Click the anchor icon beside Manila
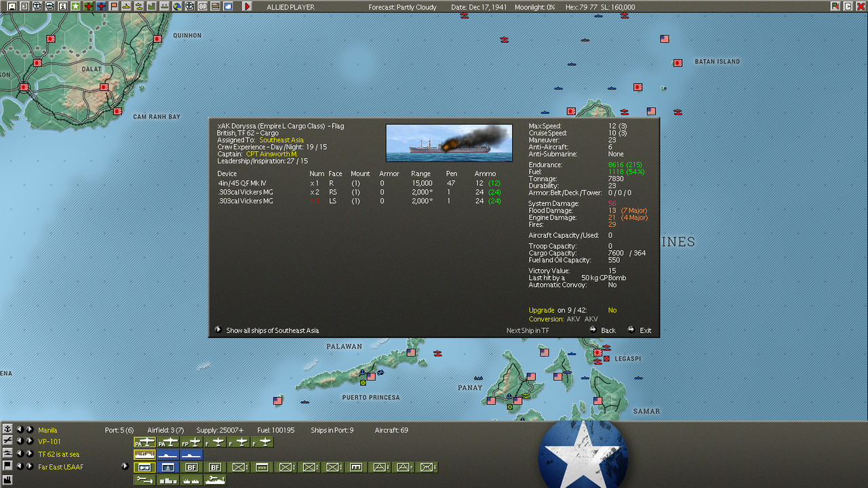 point(7,429)
